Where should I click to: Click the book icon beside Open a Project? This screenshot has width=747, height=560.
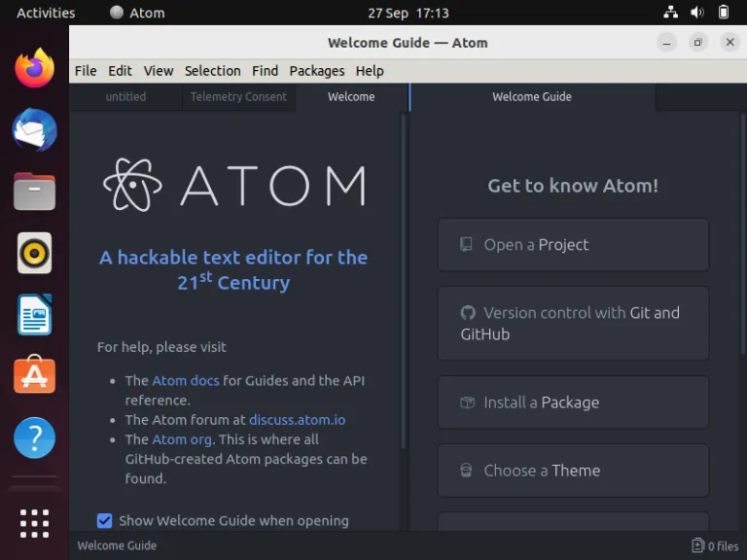click(466, 244)
